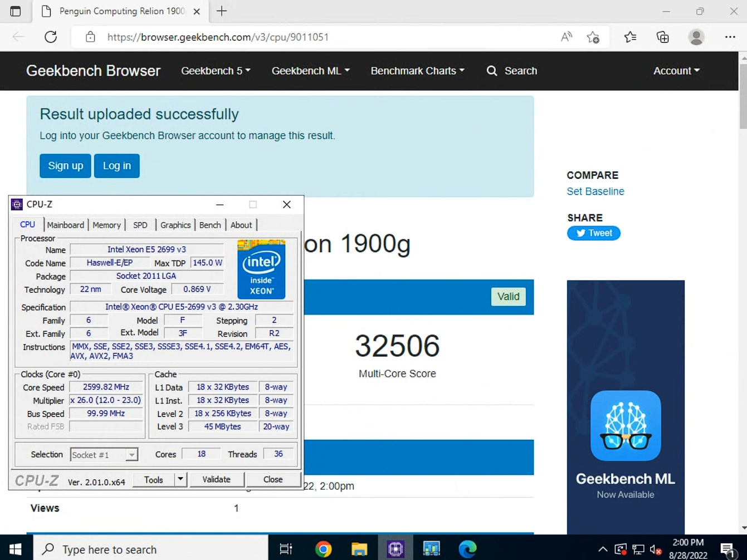Switch to the Memory tab
Image resolution: width=747 pixels, height=560 pixels.
click(x=106, y=225)
